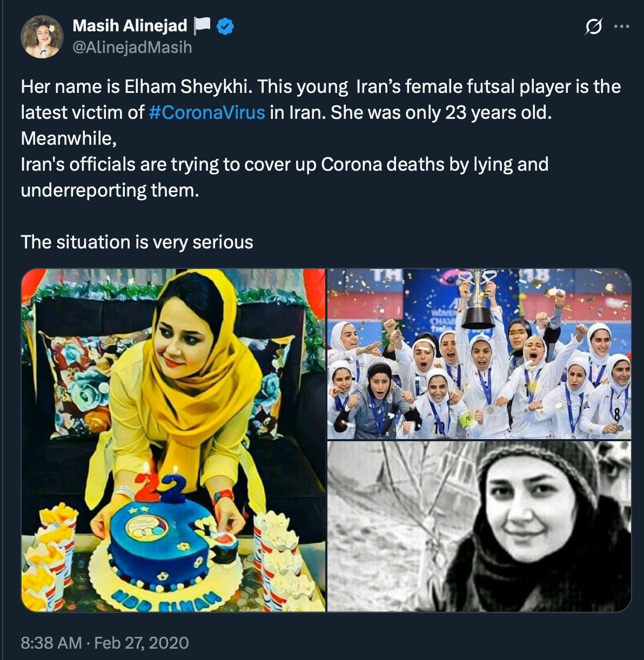Open the @AlinejadMasih handle link
The width and height of the screenshot is (644, 660).
pos(132,48)
